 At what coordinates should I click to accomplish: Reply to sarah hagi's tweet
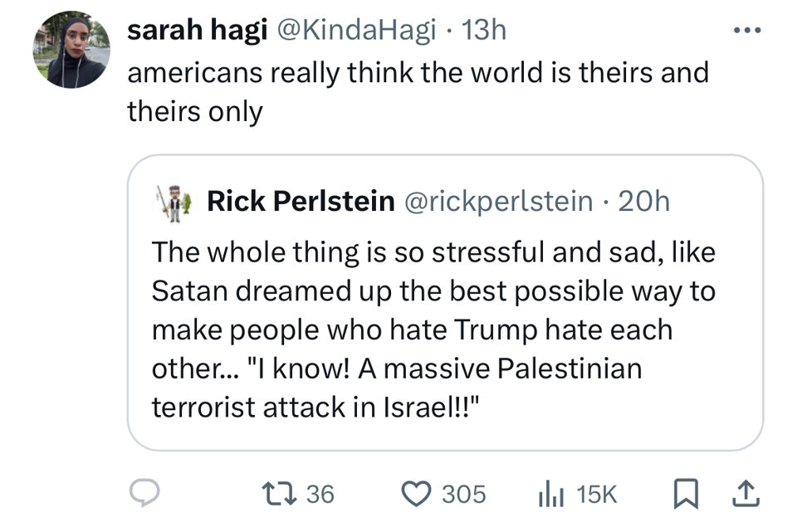[x=149, y=495]
